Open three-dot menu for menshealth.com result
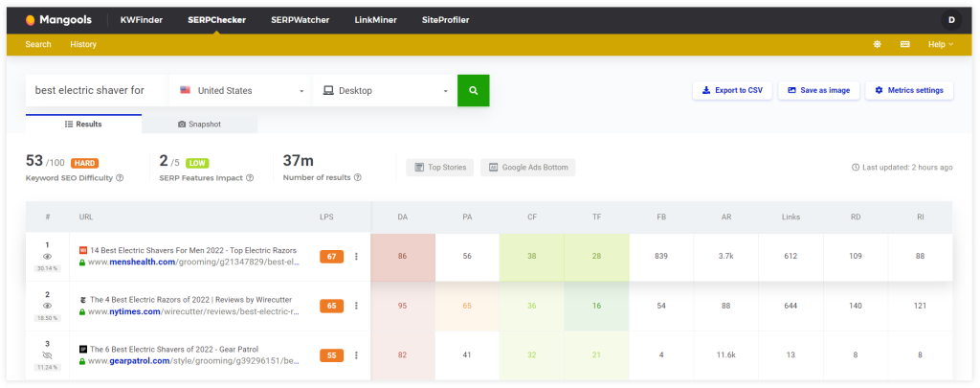Screen dimensions: 980x388 point(356,256)
